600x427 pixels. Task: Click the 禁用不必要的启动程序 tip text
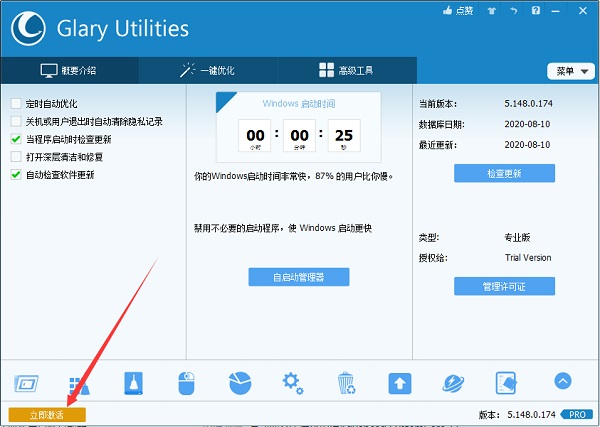point(283,228)
